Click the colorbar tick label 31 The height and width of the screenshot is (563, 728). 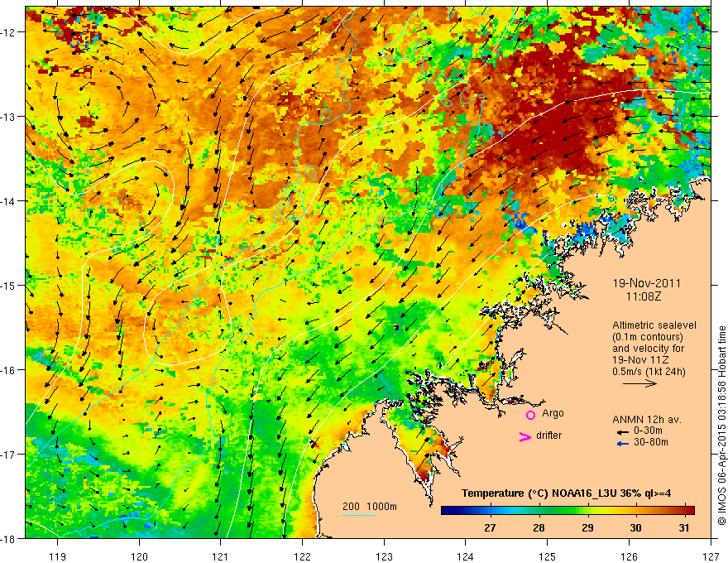point(684,527)
